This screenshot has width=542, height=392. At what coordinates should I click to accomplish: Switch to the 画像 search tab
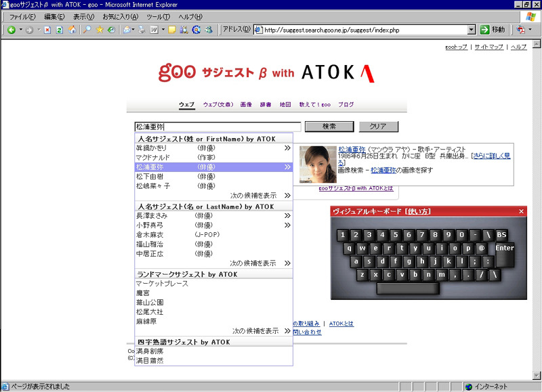246,104
